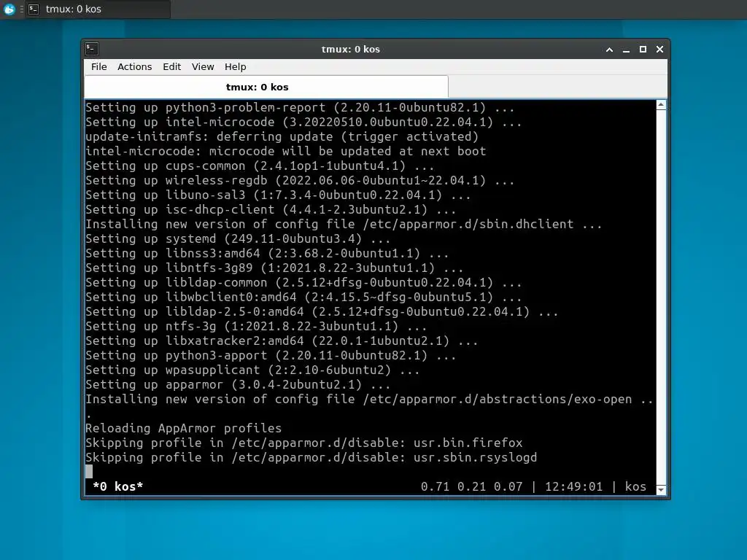This screenshot has width=747, height=560.
Task: Select the tmux: 0 kos taskbar entry
Action: (x=98, y=9)
